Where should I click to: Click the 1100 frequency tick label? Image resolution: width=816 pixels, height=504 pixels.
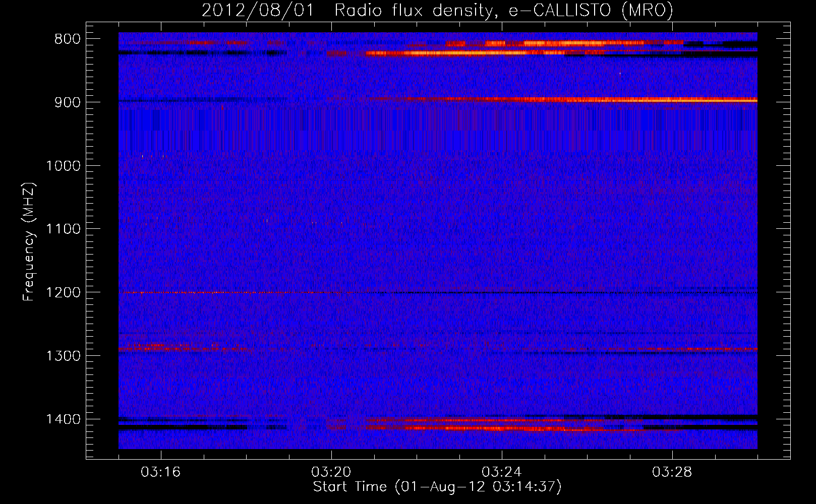pos(63,229)
